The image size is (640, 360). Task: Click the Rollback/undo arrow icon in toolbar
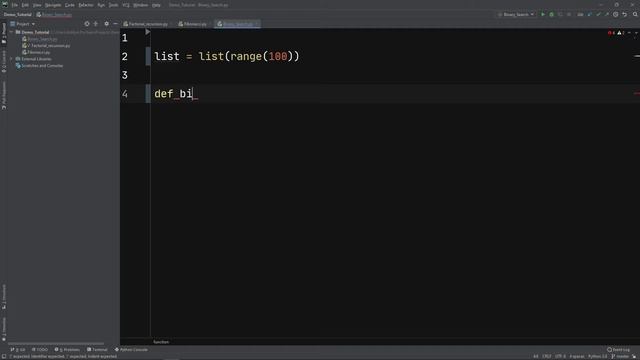click(x=624, y=14)
